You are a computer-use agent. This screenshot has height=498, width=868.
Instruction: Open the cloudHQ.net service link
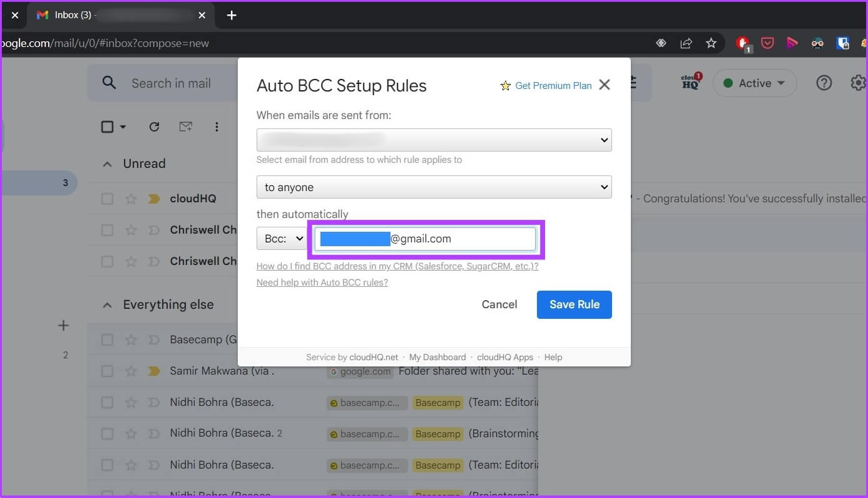tap(374, 357)
